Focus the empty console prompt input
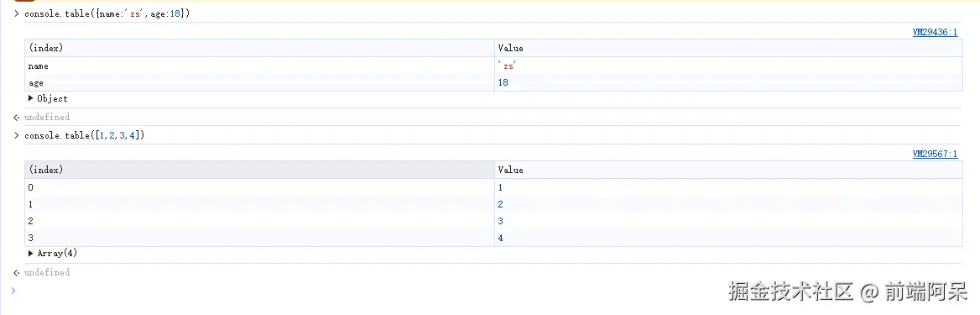The image size is (980, 315). pyautogui.click(x=493, y=291)
